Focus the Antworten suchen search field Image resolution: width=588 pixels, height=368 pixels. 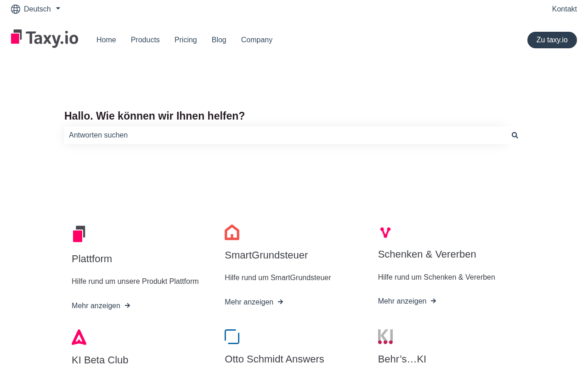click(287, 135)
